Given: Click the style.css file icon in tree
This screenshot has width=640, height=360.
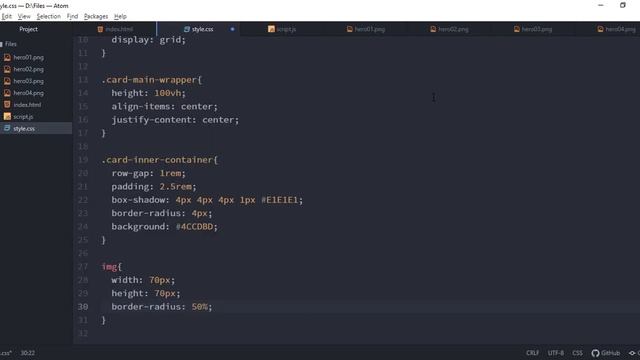Looking at the screenshot, I should coord(7,128).
